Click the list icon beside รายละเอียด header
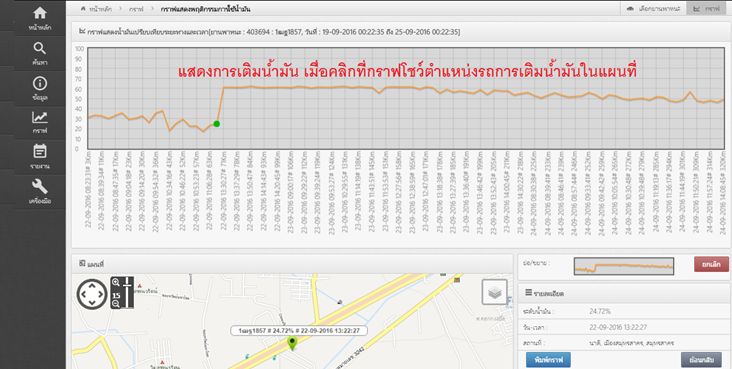 click(528, 293)
